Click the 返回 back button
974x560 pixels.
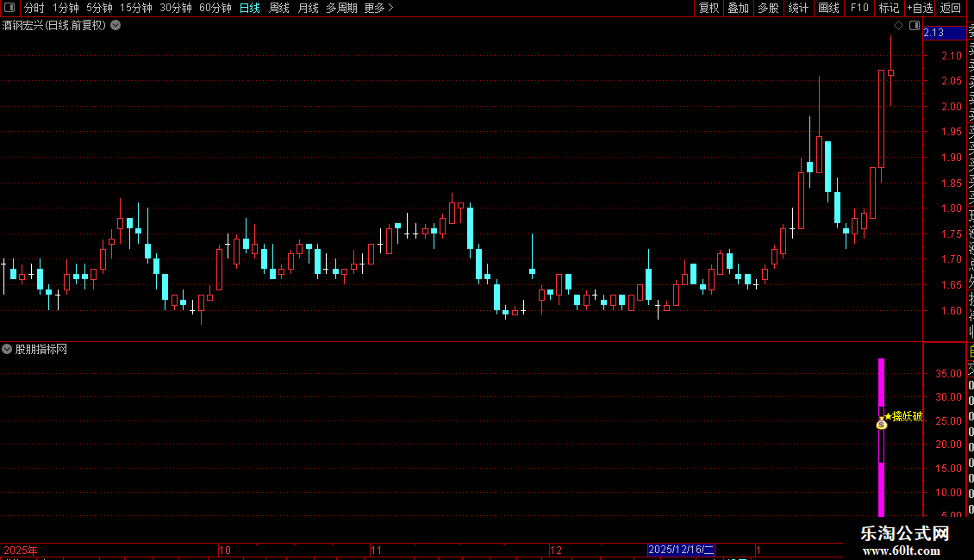[x=951, y=8]
